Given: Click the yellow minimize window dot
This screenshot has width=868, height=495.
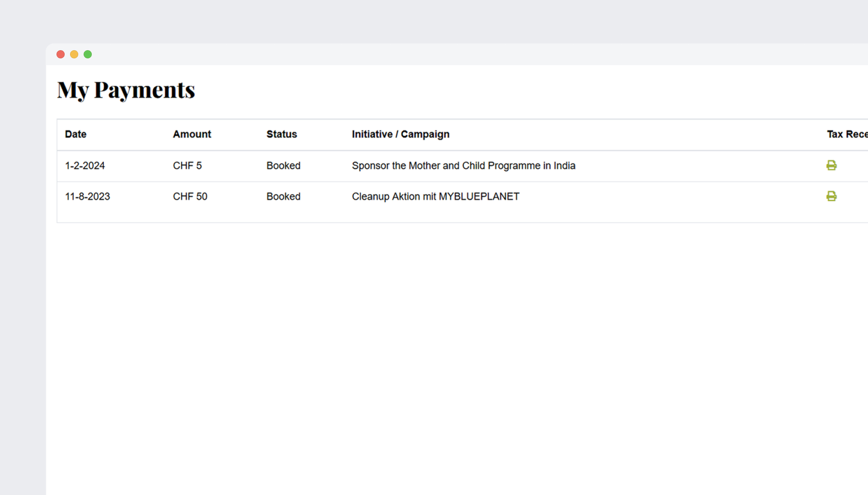Looking at the screenshot, I should (x=74, y=54).
